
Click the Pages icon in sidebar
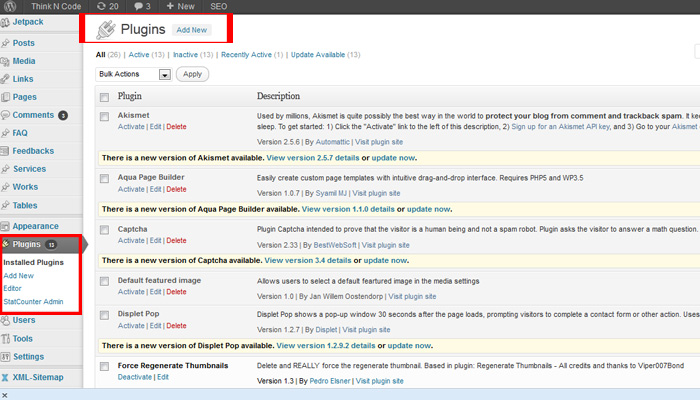tap(5, 97)
